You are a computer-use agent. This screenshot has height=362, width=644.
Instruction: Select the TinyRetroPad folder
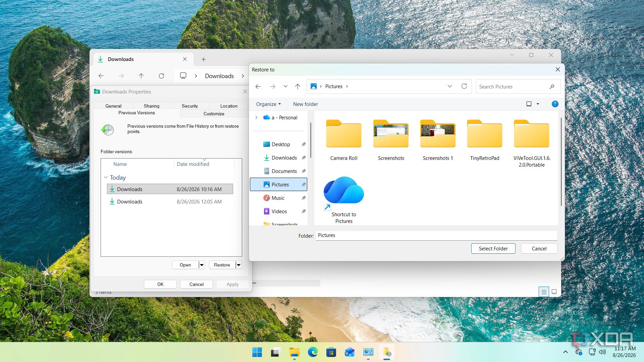[x=485, y=140]
